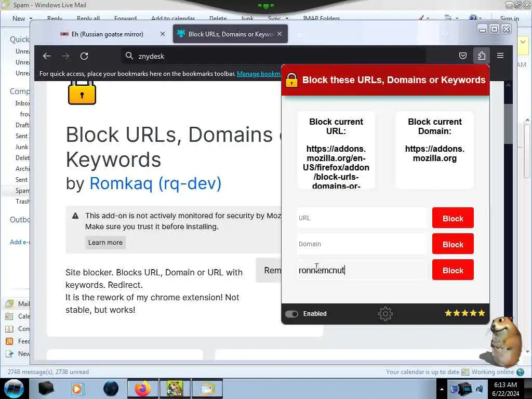Click the Learn more button
This screenshot has width=532, height=399.
[105, 243]
